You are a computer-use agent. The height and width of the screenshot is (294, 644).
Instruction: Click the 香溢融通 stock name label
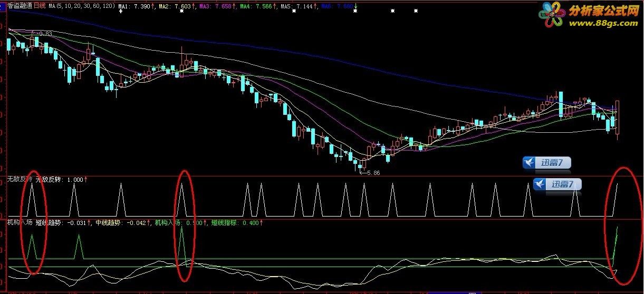[20, 5]
